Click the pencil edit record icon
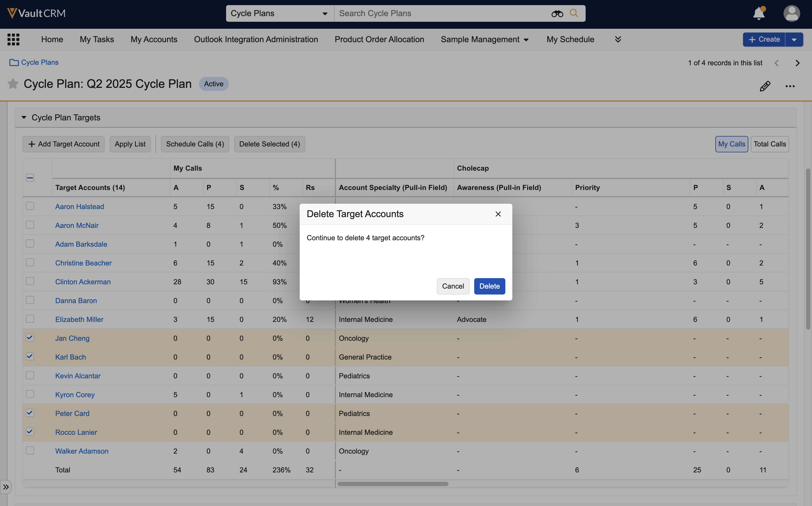812x506 pixels. click(765, 86)
